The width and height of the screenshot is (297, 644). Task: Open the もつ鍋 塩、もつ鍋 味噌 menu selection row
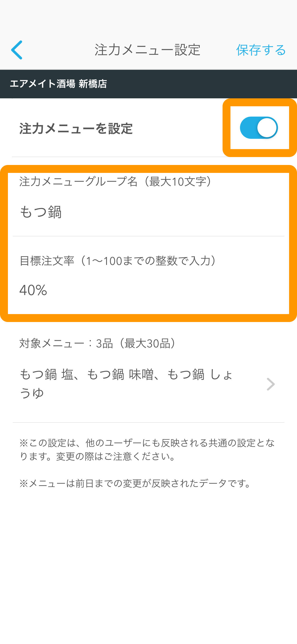point(148,384)
